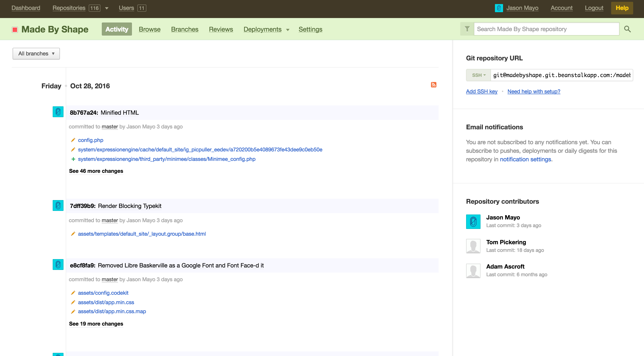Open commit 7dff39b9 Render Blocking Typekit

[x=116, y=206]
